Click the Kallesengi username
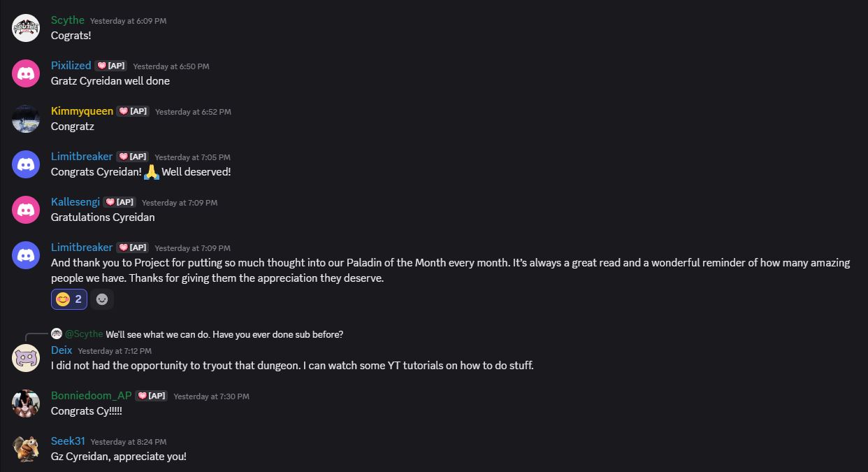This screenshot has height=472, width=868. pos(75,202)
